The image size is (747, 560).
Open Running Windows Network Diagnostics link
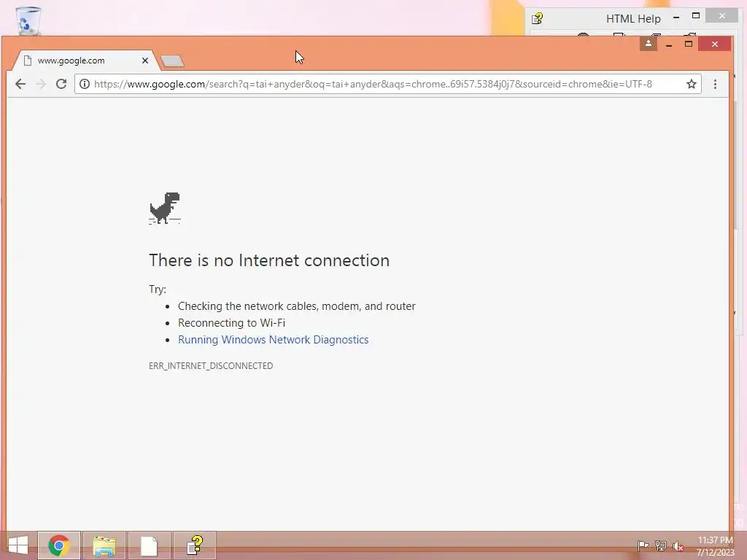[x=273, y=340]
